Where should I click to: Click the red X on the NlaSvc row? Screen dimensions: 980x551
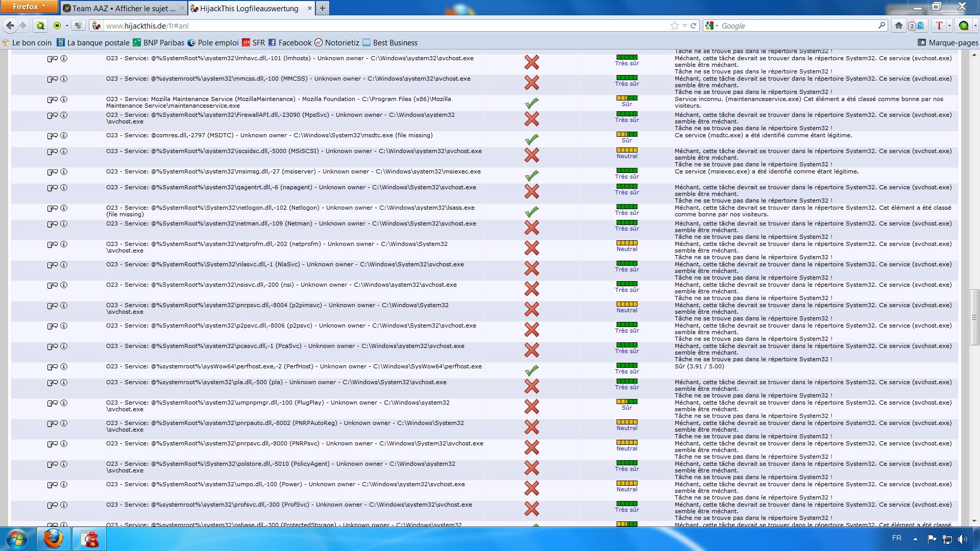[x=531, y=268]
